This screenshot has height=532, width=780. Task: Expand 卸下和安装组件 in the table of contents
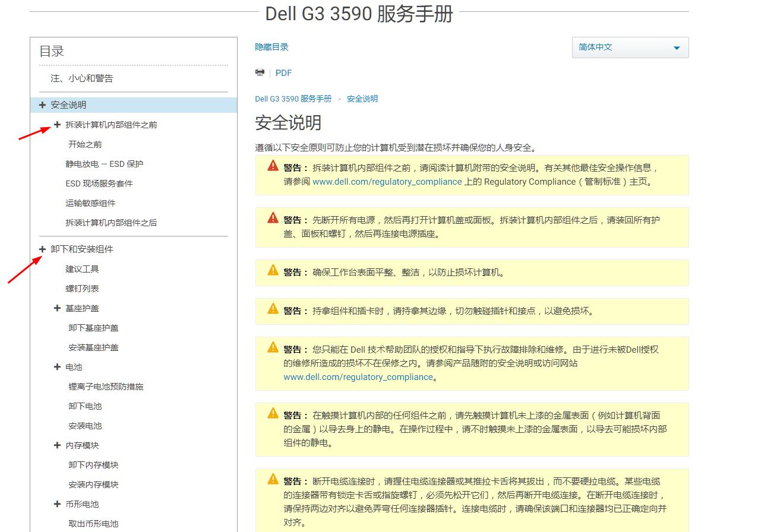42,248
